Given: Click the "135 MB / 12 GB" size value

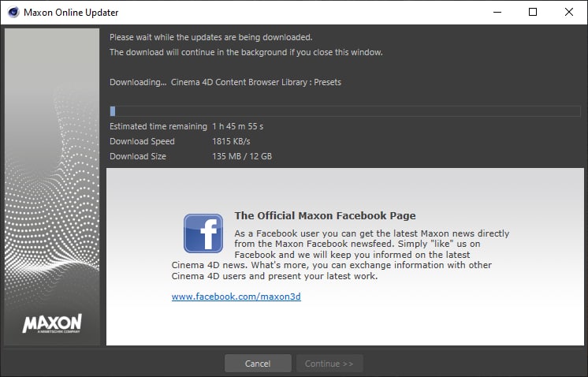Looking at the screenshot, I should coord(242,156).
